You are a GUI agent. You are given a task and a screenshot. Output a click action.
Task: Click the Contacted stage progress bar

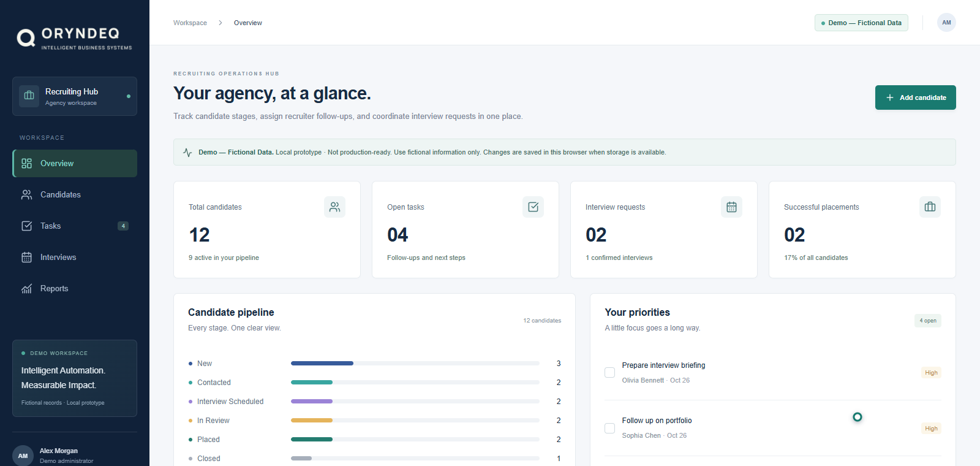pyautogui.click(x=415, y=383)
